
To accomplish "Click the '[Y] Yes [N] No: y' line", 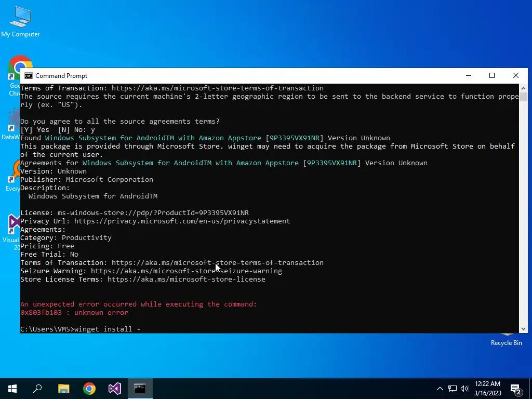I will (58, 129).
